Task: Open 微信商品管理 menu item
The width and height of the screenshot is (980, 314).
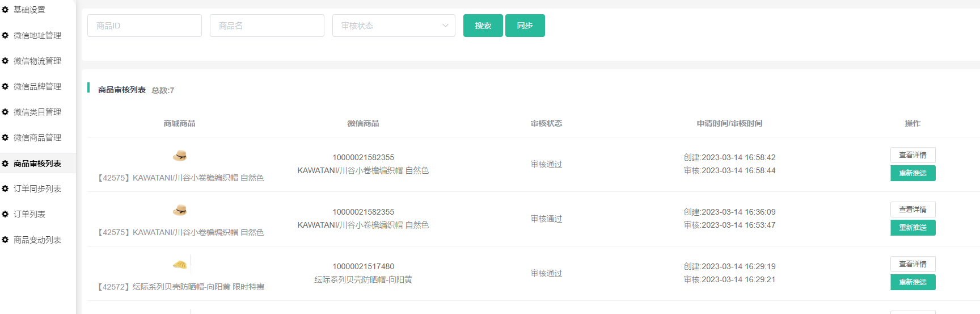Action: tap(37, 137)
